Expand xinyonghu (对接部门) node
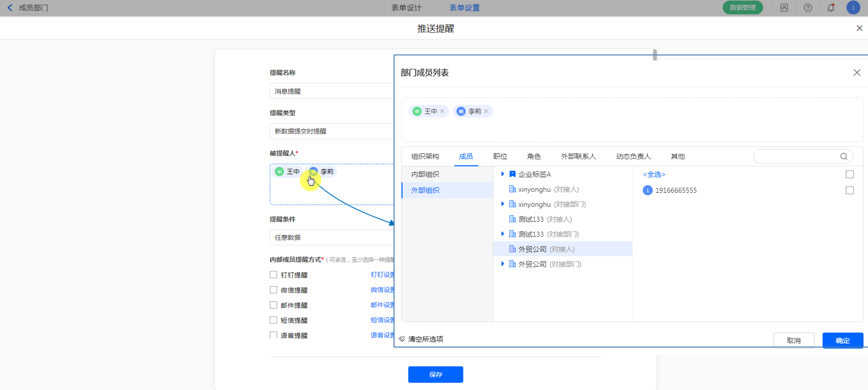The image size is (868, 390). pyautogui.click(x=502, y=204)
